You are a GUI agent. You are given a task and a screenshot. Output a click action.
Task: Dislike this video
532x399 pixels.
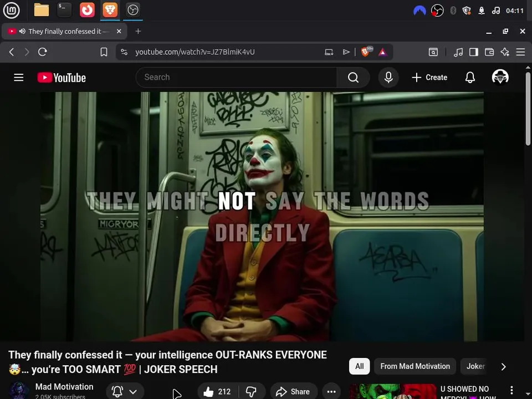tap(252, 392)
